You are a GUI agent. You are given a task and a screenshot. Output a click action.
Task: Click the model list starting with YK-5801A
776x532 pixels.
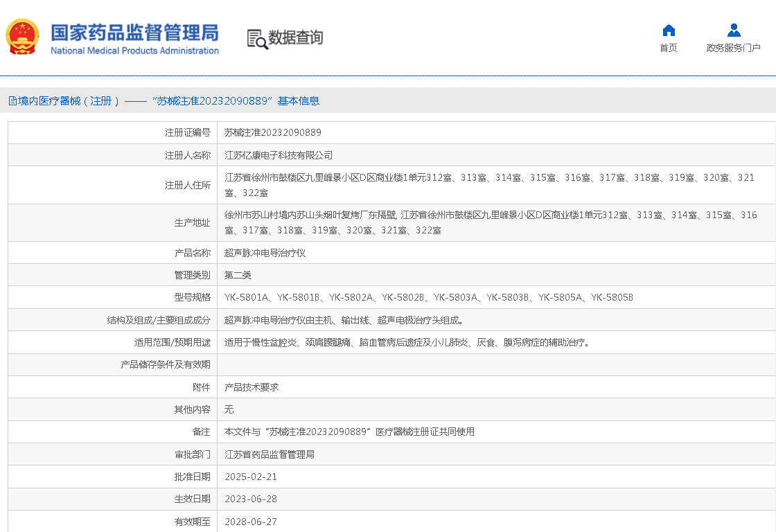pyautogui.click(x=428, y=298)
